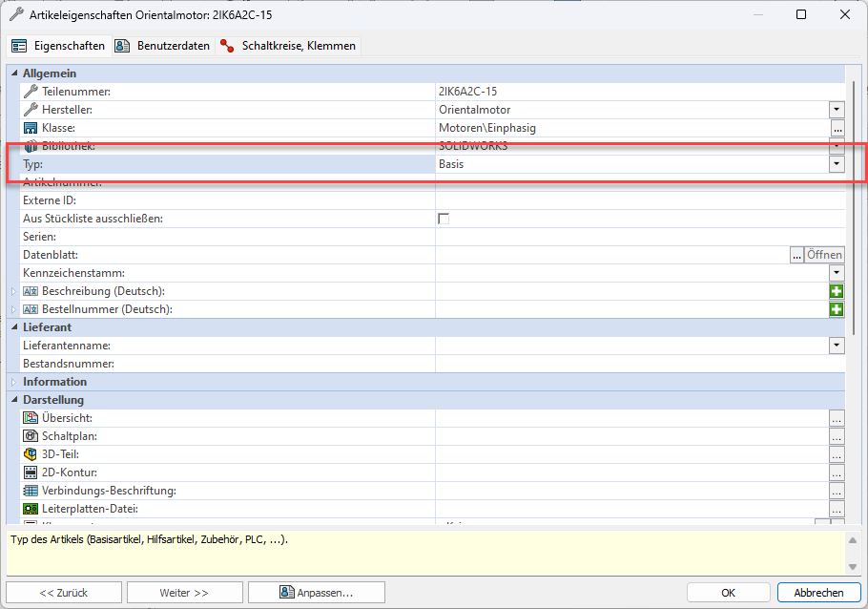The height and width of the screenshot is (609, 868).
Task: Open the Lieferantenname dropdown
Action: [837, 346]
